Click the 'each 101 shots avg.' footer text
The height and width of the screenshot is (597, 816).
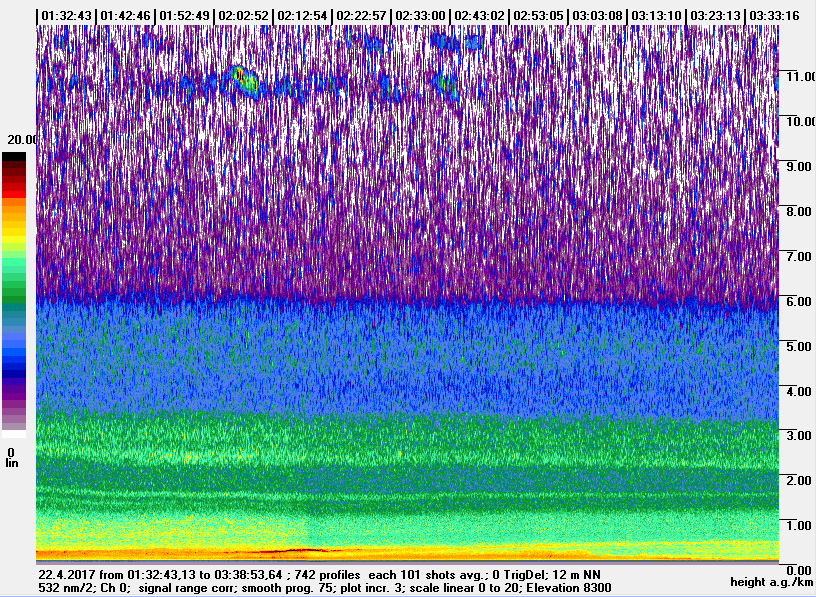428,575
